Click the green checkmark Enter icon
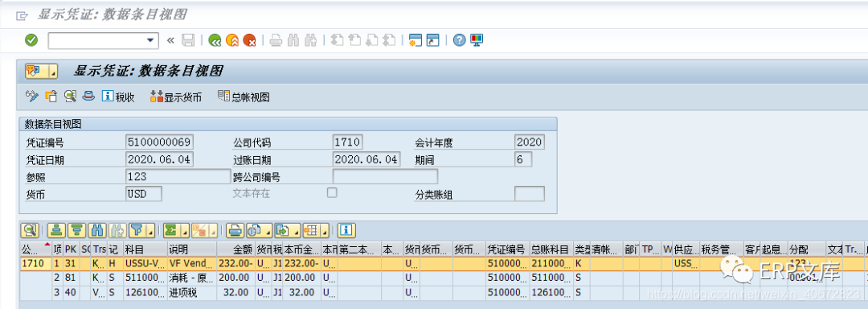This screenshot has height=309, width=868. [31, 40]
